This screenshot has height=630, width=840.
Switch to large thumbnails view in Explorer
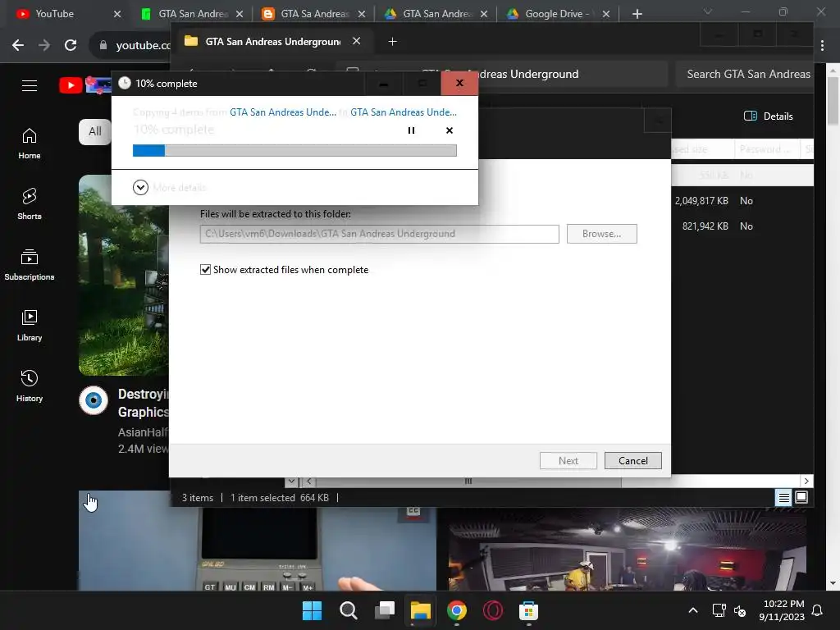801,498
